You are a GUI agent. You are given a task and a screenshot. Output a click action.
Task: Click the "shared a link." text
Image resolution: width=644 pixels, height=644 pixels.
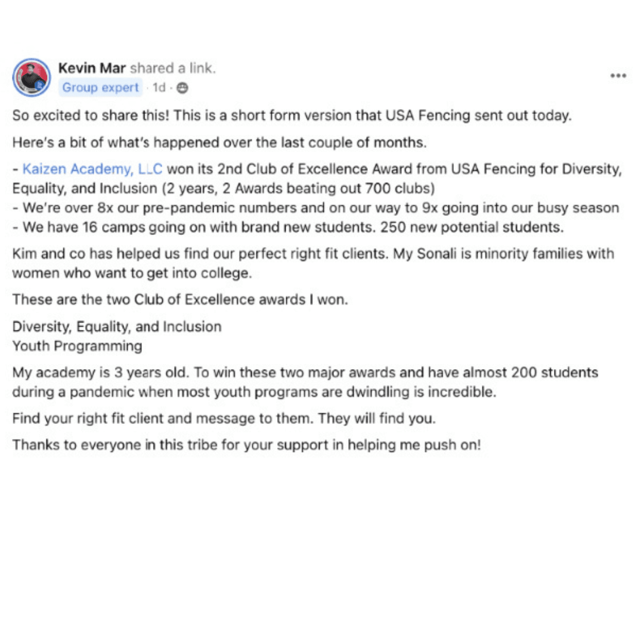tap(173, 69)
